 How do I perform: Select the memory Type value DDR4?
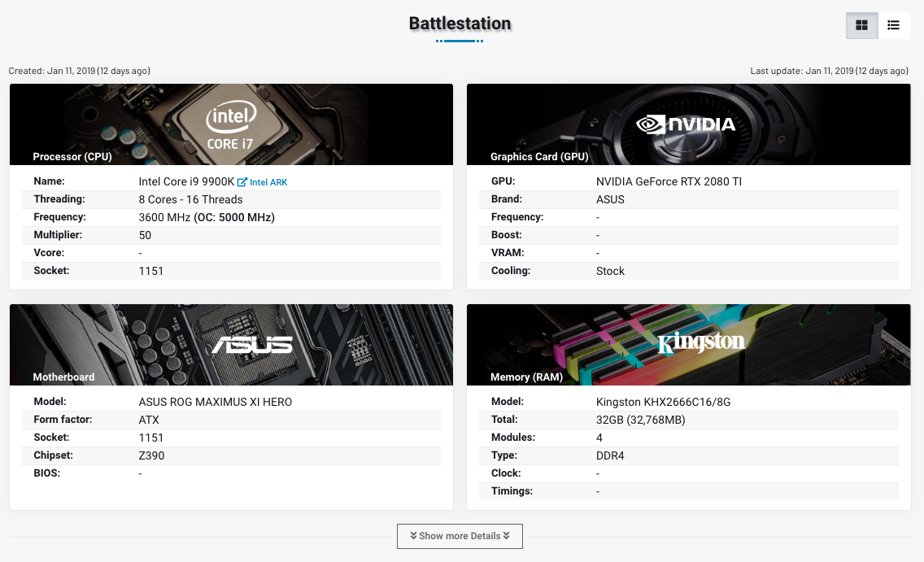[610, 456]
